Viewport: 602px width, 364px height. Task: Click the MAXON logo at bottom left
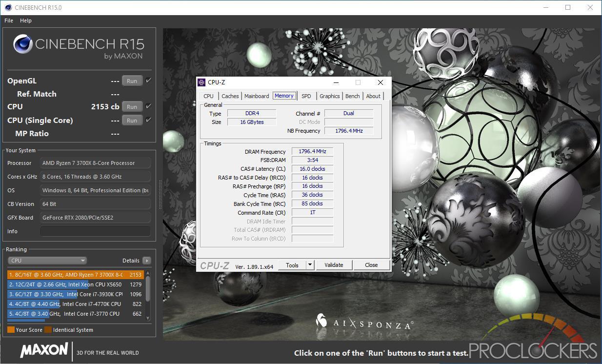pos(44,350)
